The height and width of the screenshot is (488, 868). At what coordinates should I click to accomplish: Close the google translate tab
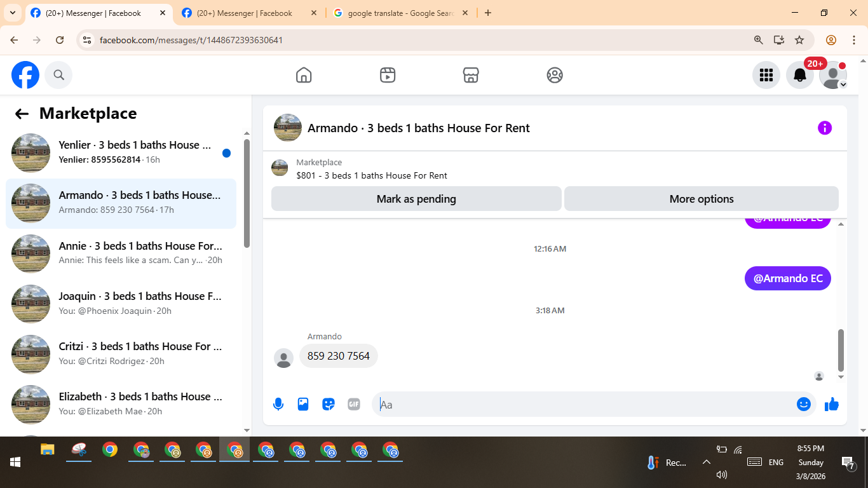tap(465, 13)
